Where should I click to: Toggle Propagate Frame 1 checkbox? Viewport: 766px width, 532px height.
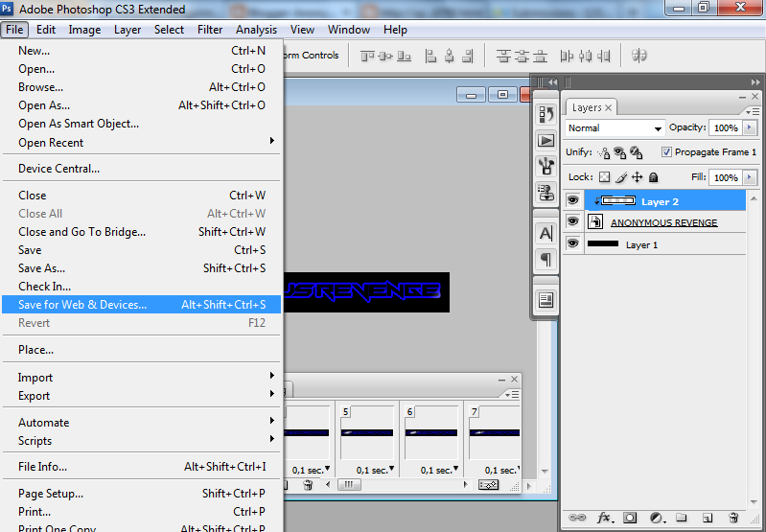(x=666, y=151)
